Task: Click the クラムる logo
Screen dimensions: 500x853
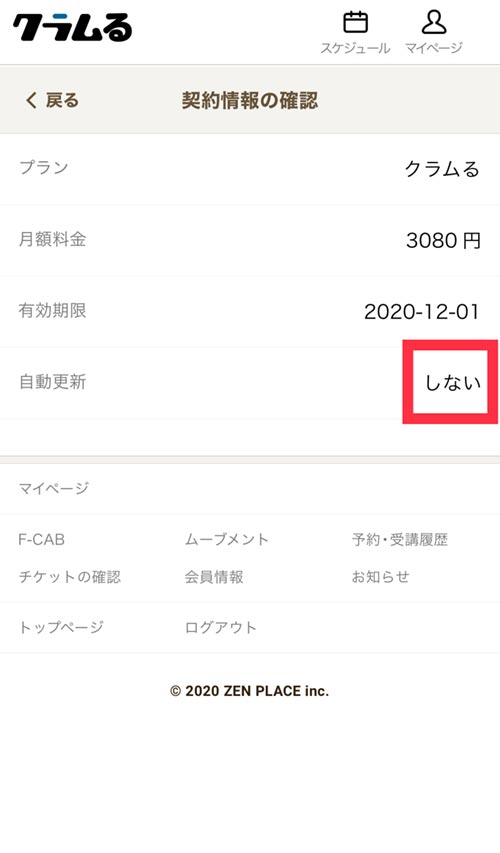Action: click(72, 28)
